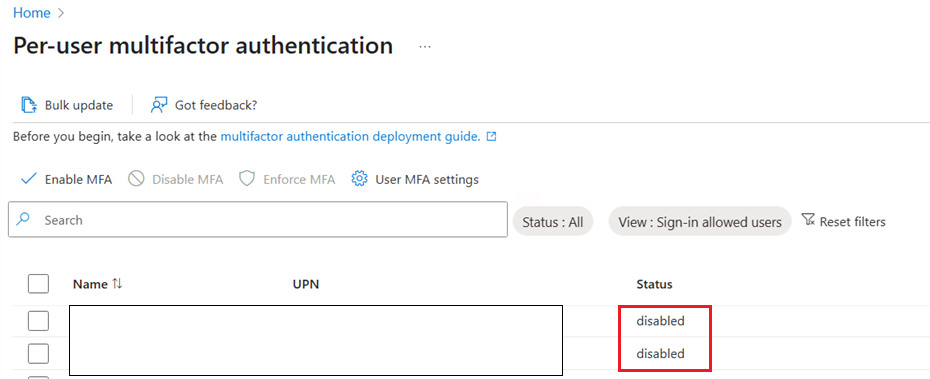Click the Disable MFA circle-slash icon
This screenshot has height=379, width=930.
pos(136,179)
